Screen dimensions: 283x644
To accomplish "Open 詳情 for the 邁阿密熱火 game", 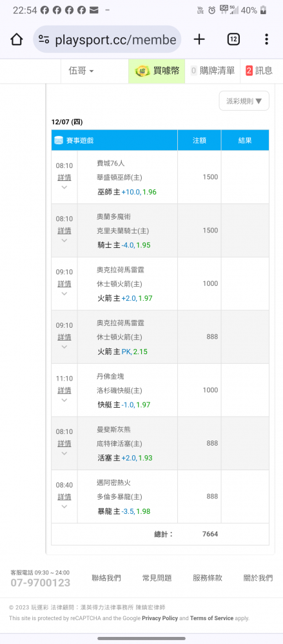I will point(64,497).
